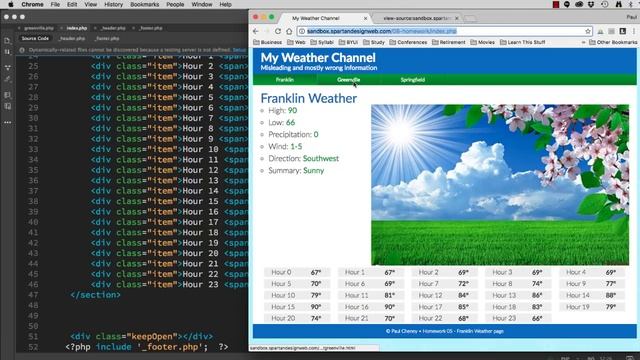This screenshot has width=640, height=360.
Task: Open _footer.php in the related files bar
Action: point(107,38)
